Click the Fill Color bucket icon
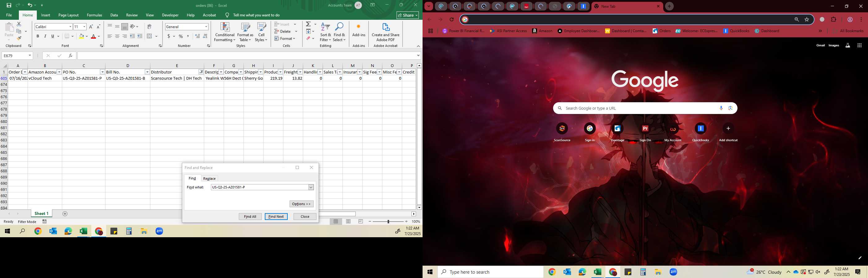The width and height of the screenshot is (868, 278). 81,36
